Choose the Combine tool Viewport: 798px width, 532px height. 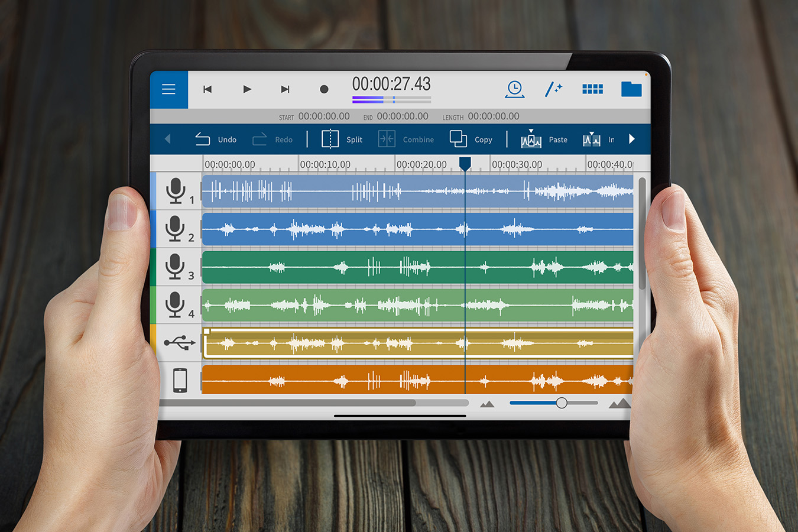pyautogui.click(x=406, y=140)
